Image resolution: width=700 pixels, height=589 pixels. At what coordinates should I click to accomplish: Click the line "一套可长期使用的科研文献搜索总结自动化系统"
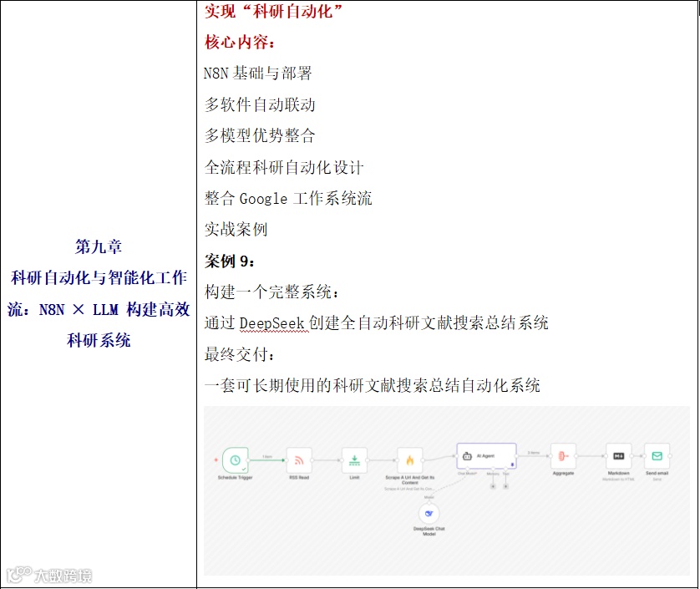[373, 385]
